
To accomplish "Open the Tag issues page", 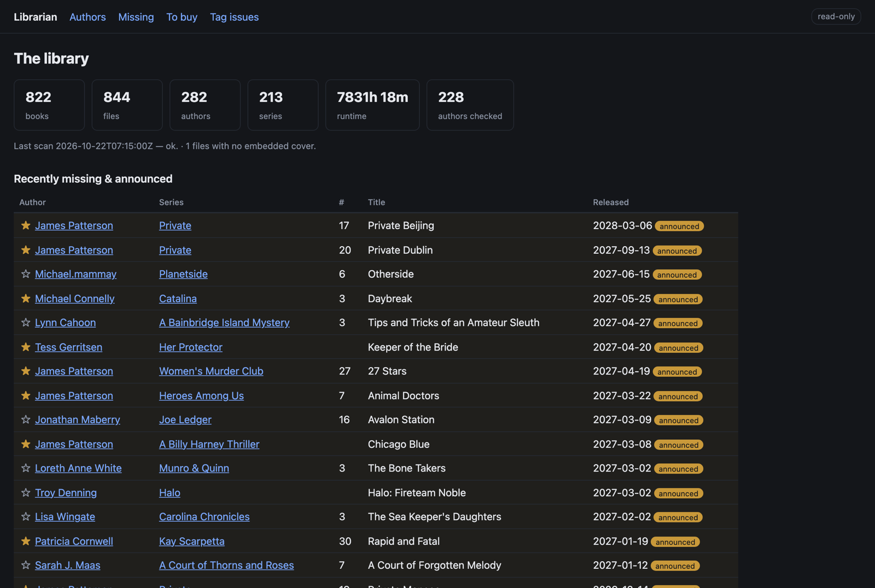I will tap(234, 17).
